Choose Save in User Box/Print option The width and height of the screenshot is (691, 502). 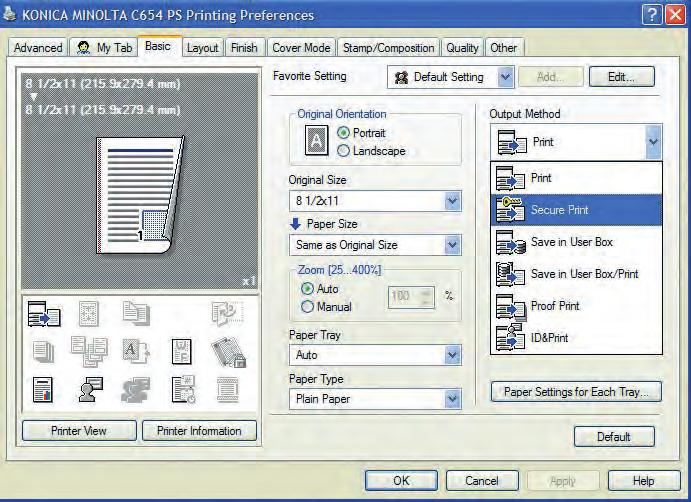click(576, 274)
